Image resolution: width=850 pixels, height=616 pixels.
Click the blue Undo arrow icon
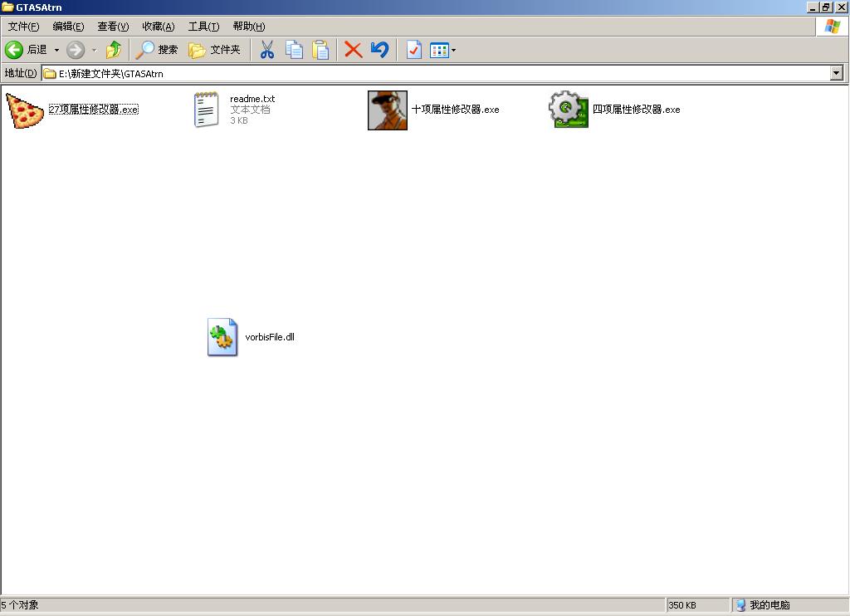[x=379, y=50]
